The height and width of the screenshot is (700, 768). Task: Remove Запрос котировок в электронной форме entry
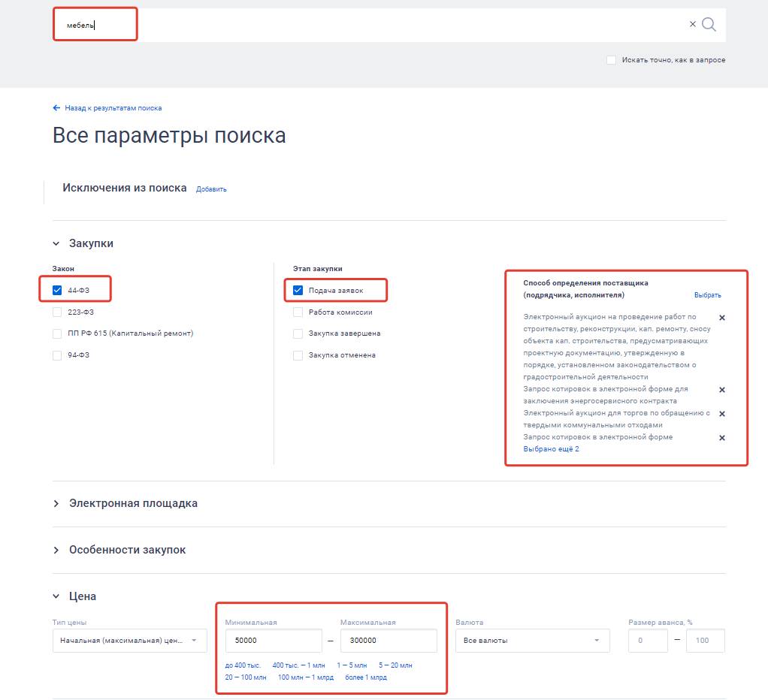722,438
